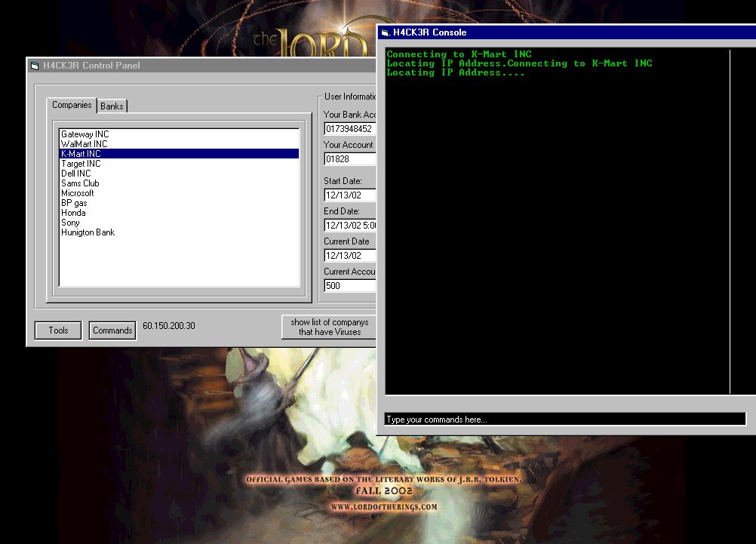Select Sony in the companies list
The height and width of the screenshot is (544, 756).
70,223
